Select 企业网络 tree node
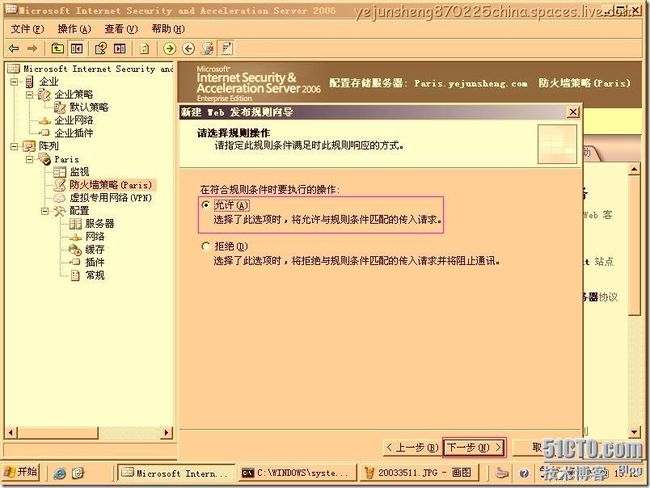Screen dimensions: 650x488 click(74, 120)
